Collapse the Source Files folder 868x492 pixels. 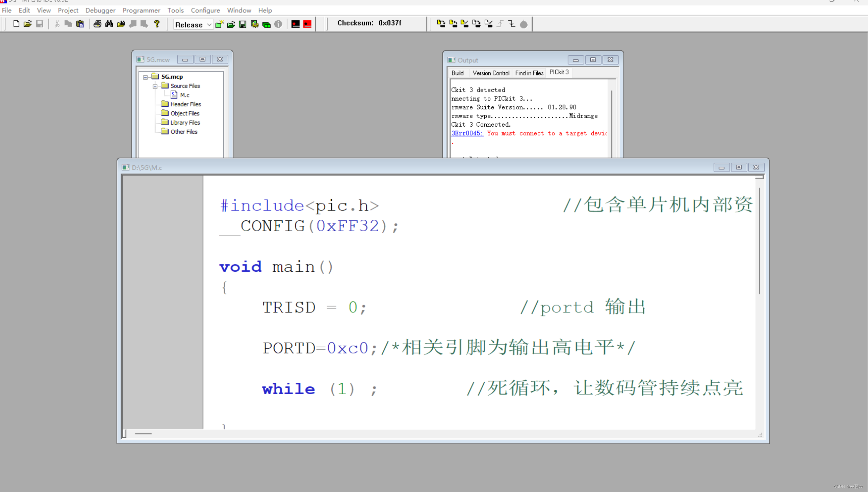155,86
